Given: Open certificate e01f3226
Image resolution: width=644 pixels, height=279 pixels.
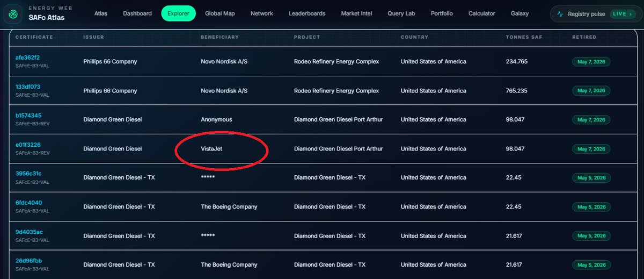Looking at the screenshot, I should (x=28, y=145).
